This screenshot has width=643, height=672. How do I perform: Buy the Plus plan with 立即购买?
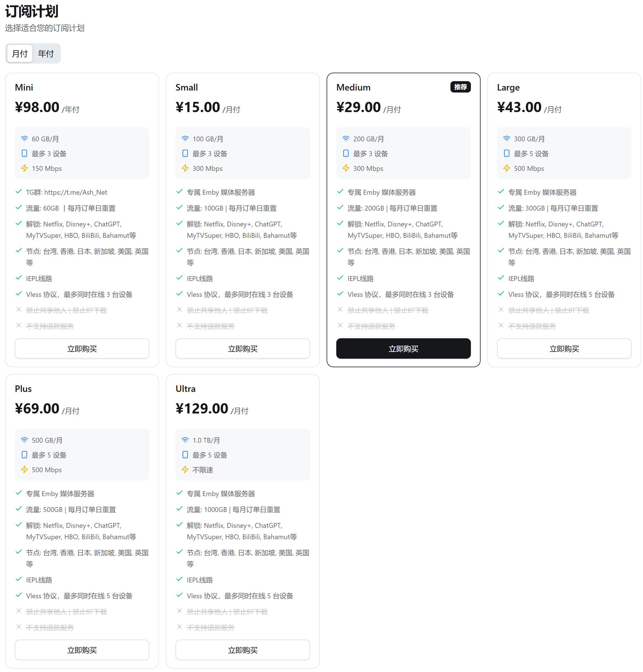82,650
